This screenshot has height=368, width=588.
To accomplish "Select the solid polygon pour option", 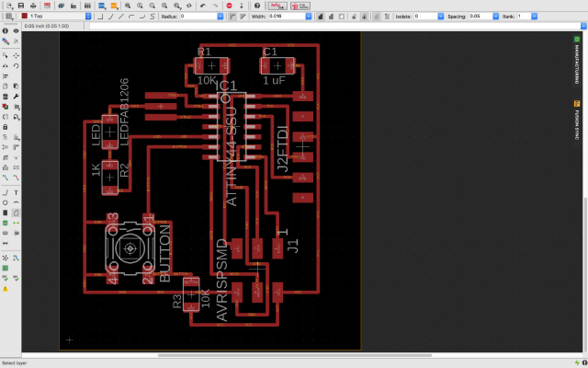I will pos(321,17).
